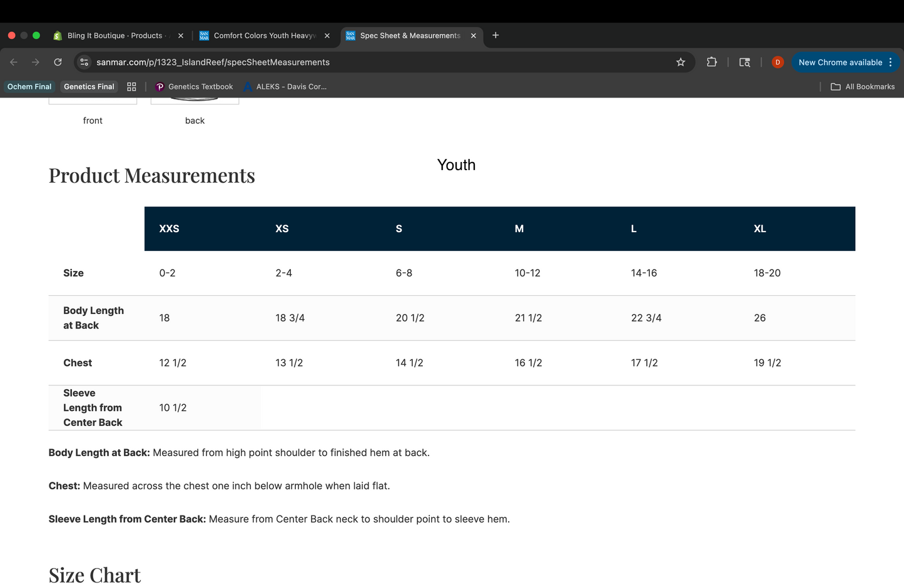The height and width of the screenshot is (588, 904).
Task: Open the Chrome extensions puzzle icon
Action: click(x=712, y=62)
